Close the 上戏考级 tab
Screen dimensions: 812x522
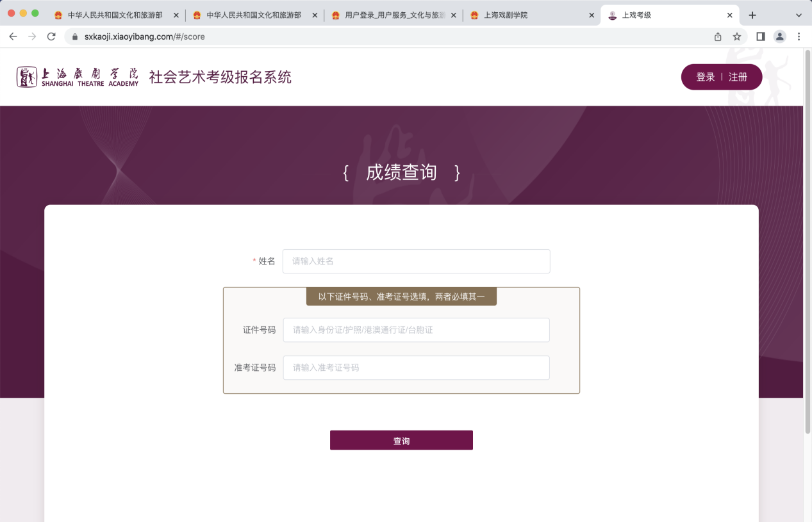click(729, 15)
